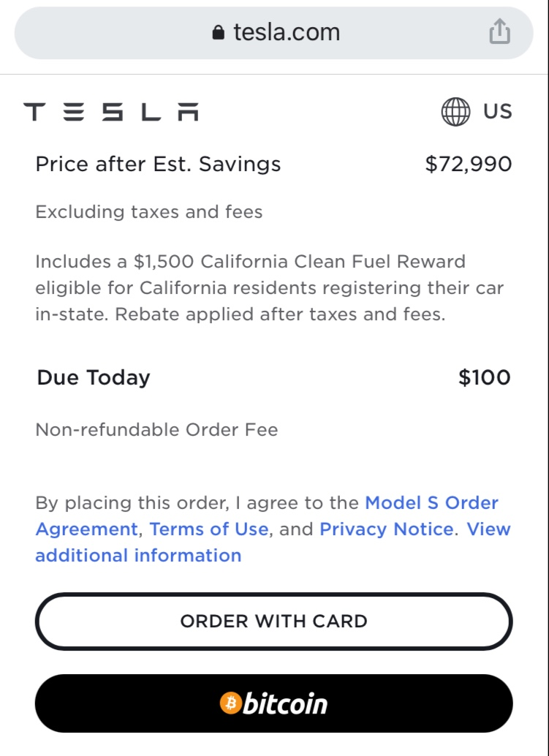
Task: Select the globe region icon
Action: (x=455, y=111)
